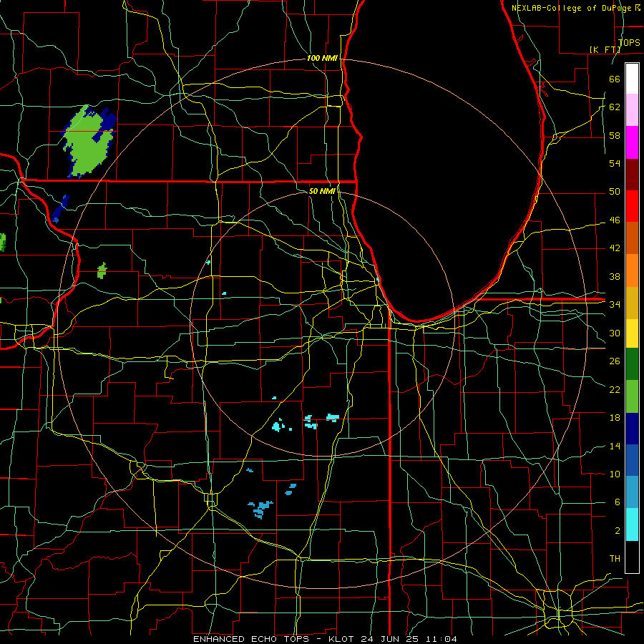The image size is (644, 644).
Task: Click the legend value '30'
Action: point(615,333)
